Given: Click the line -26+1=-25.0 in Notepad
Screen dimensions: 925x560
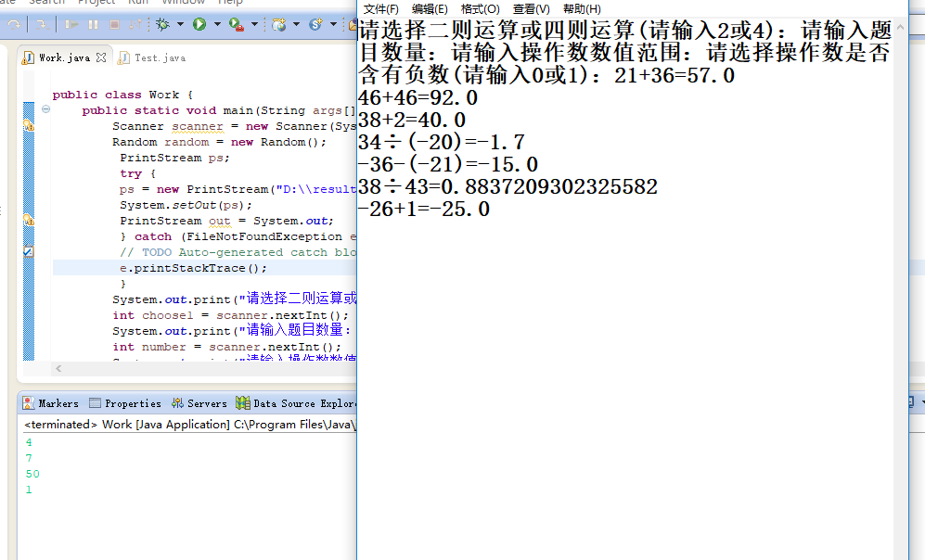Looking at the screenshot, I should pos(424,210).
